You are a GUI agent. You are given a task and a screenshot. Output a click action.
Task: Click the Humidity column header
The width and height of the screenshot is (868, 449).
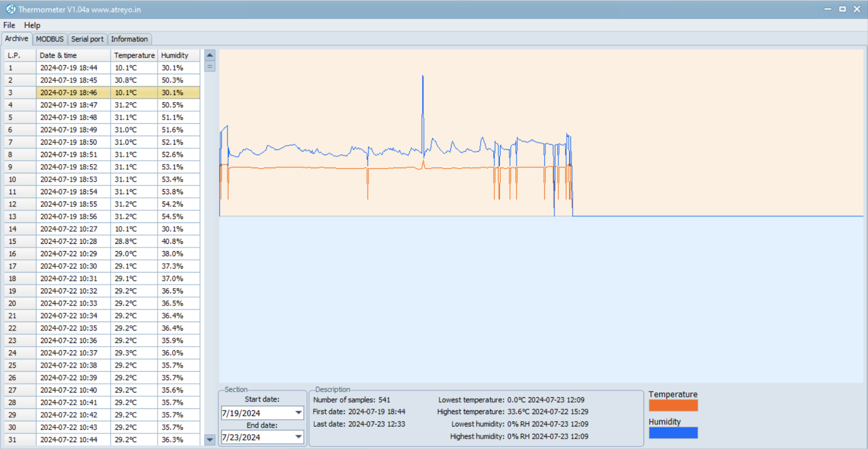pos(179,55)
